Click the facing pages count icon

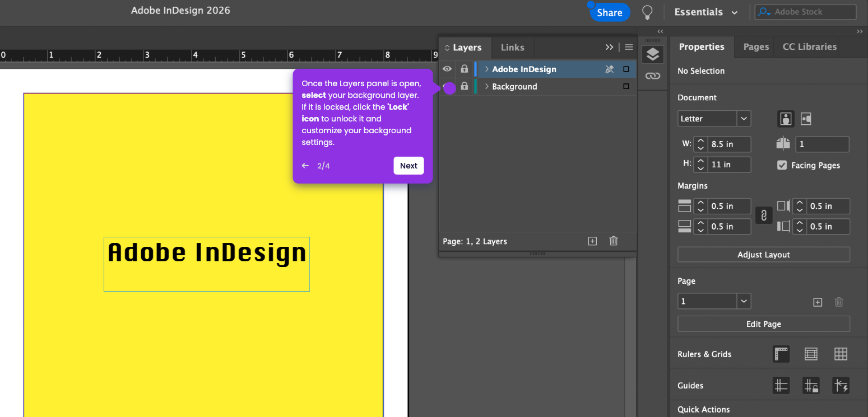click(783, 144)
